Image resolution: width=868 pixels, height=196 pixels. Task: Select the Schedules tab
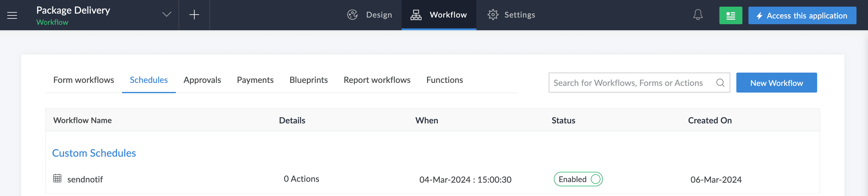149,80
